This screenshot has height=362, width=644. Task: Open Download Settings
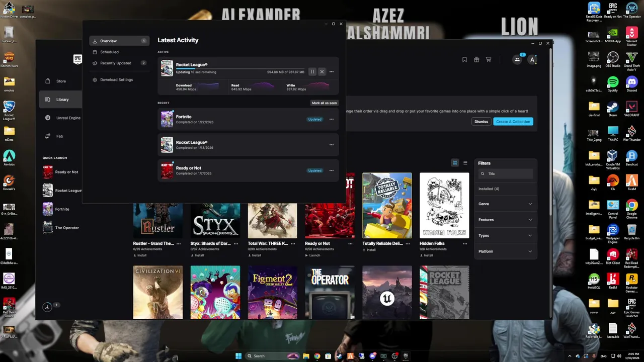click(119, 79)
